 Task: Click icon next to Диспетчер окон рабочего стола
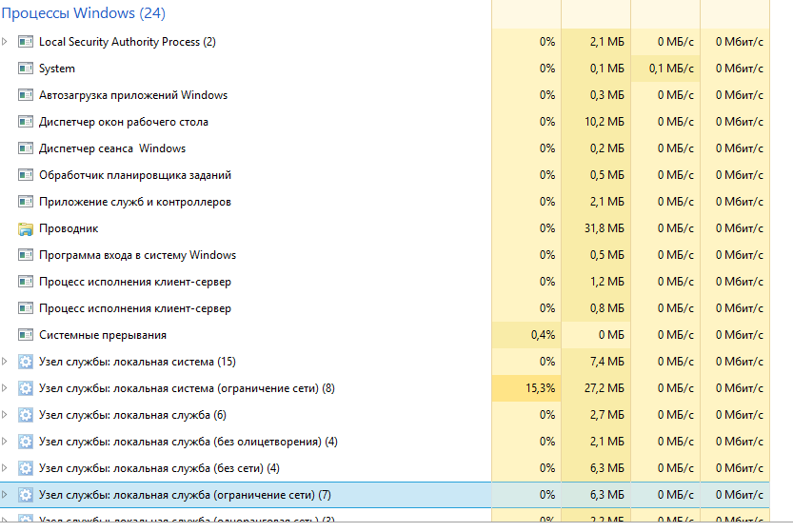tap(26, 122)
